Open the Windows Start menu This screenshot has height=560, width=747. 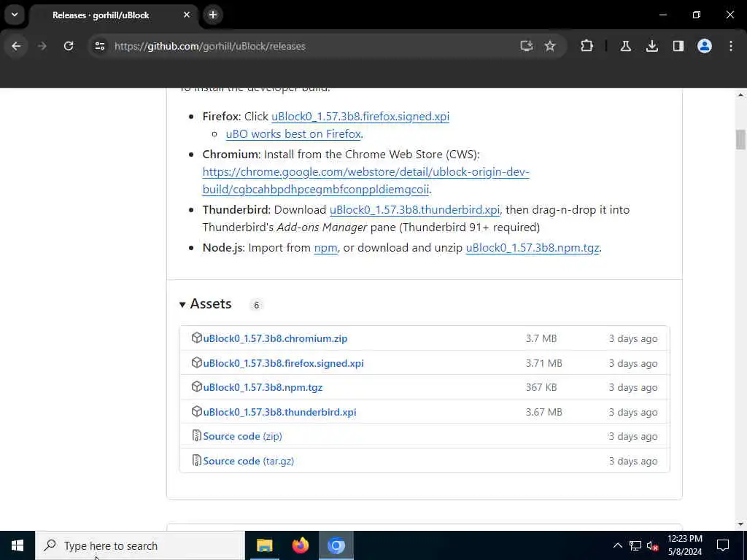[x=18, y=545]
